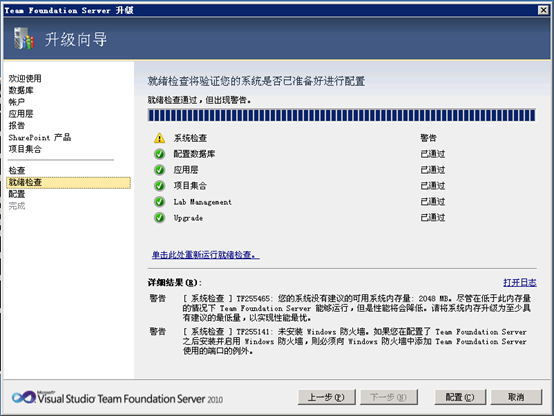Click the 已通过 status of 配置数据库
Viewport: 554px width, 416px height.
(433, 154)
